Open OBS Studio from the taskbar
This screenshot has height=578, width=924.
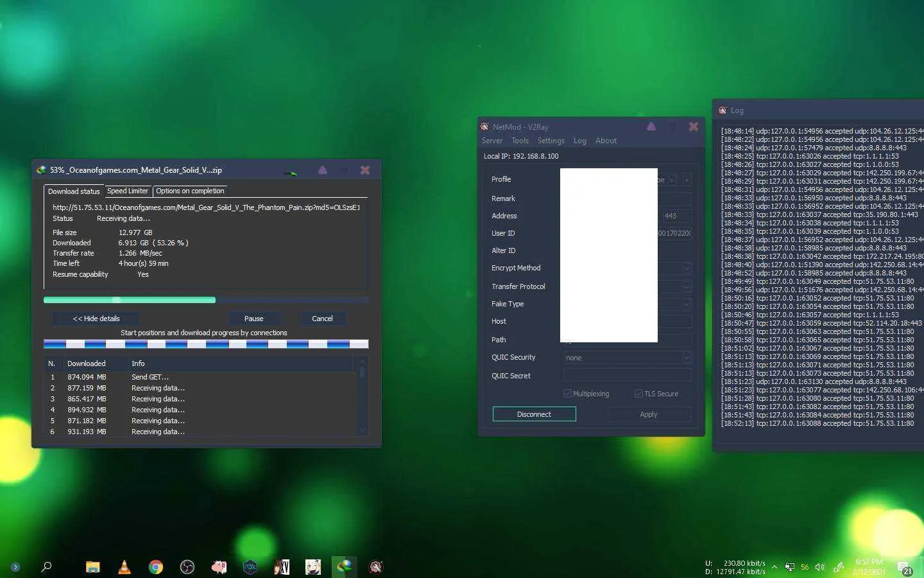[x=187, y=566]
